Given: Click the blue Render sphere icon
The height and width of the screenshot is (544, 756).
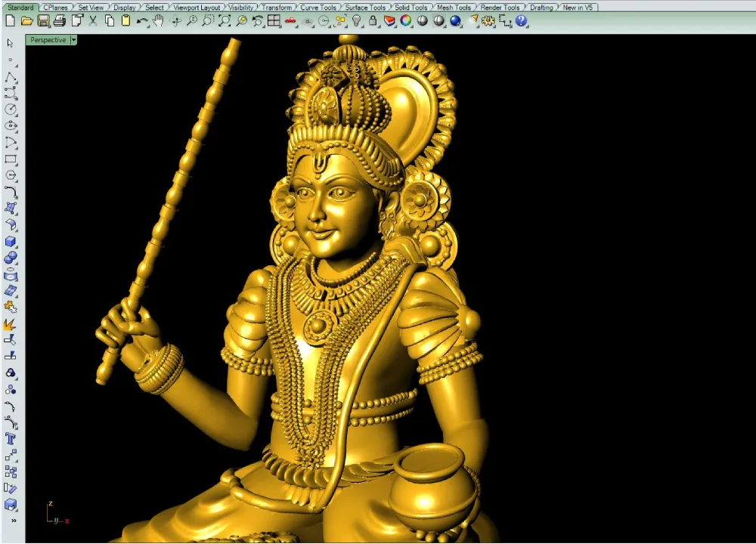Looking at the screenshot, I should [x=455, y=20].
